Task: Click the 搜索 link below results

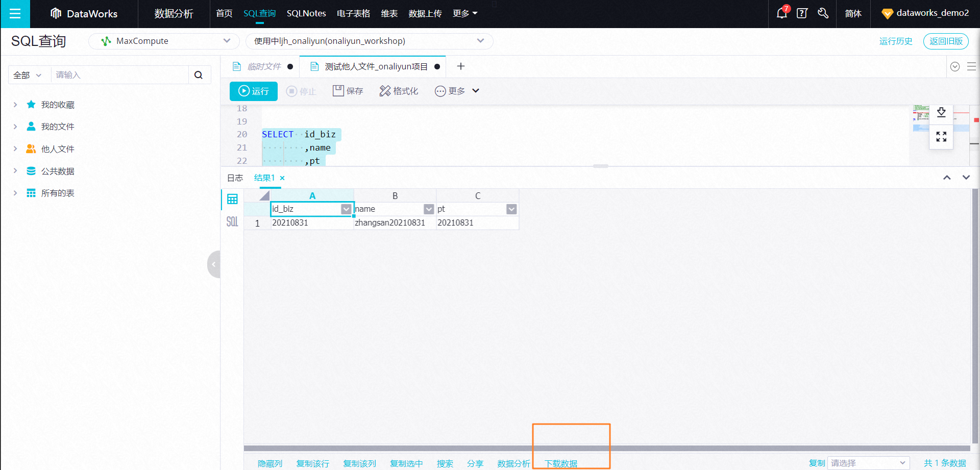Action: coord(445,463)
